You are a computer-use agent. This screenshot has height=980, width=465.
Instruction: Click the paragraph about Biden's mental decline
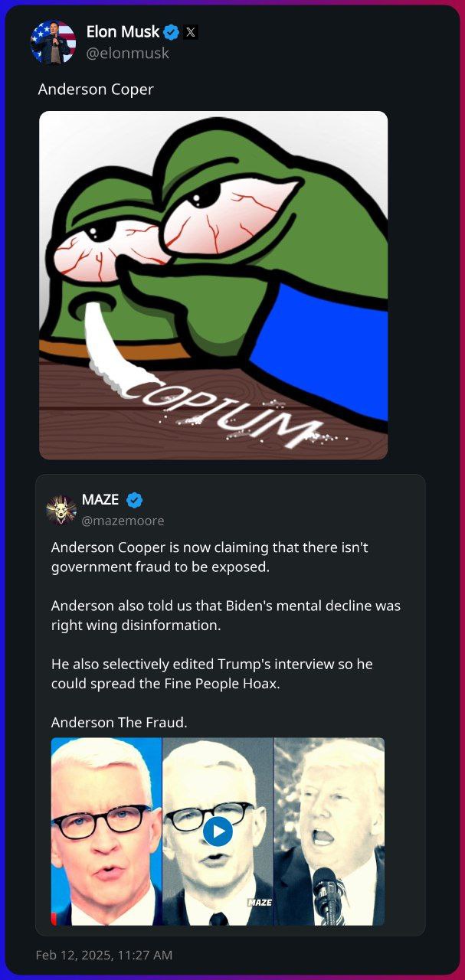pyautogui.click(x=226, y=615)
